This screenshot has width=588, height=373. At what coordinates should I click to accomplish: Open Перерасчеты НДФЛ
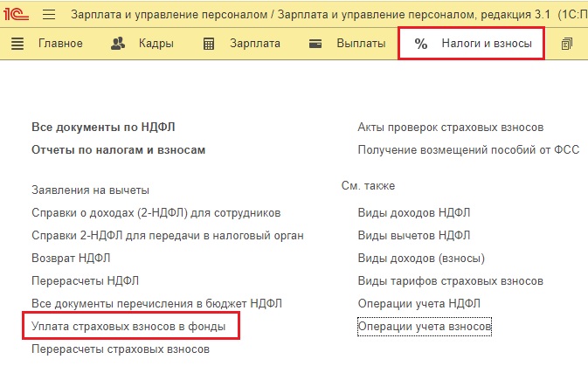click(x=85, y=280)
